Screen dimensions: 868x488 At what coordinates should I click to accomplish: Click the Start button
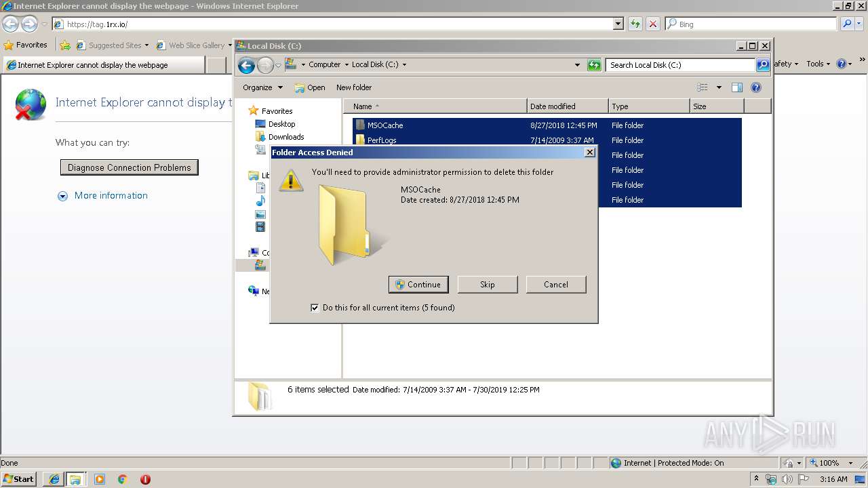pyautogui.click(x=19, y=479)
